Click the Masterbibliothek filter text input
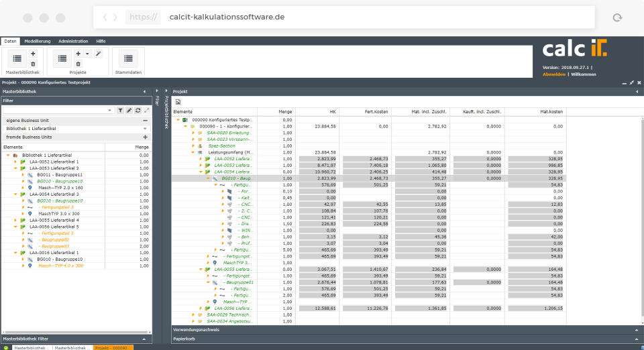644x350 pixels. [x=58, y=111]
